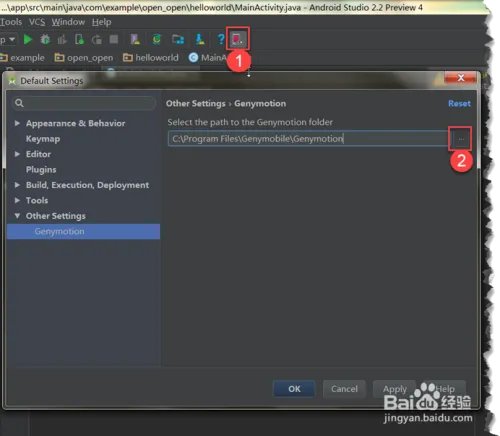The height and width of the screenshot is (436, 500).
Task: Click the Apply Changes rerun icon
Action: coord(96,40)
